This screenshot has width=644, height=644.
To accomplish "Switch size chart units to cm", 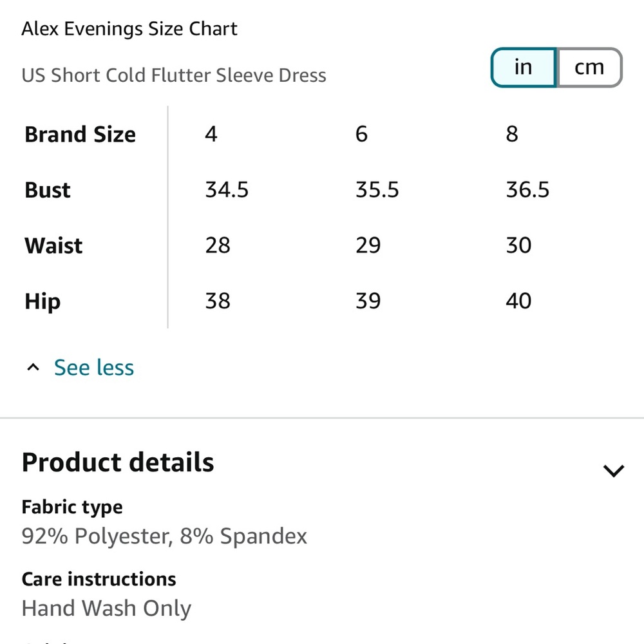I will [x=589, y=68].
